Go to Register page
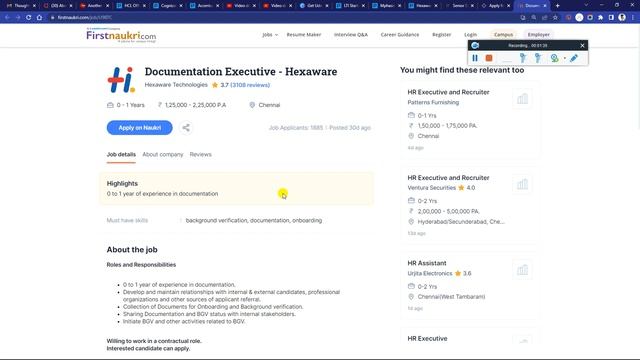The width and height of the screenshot is (640, 360). (x=442, y=35)
